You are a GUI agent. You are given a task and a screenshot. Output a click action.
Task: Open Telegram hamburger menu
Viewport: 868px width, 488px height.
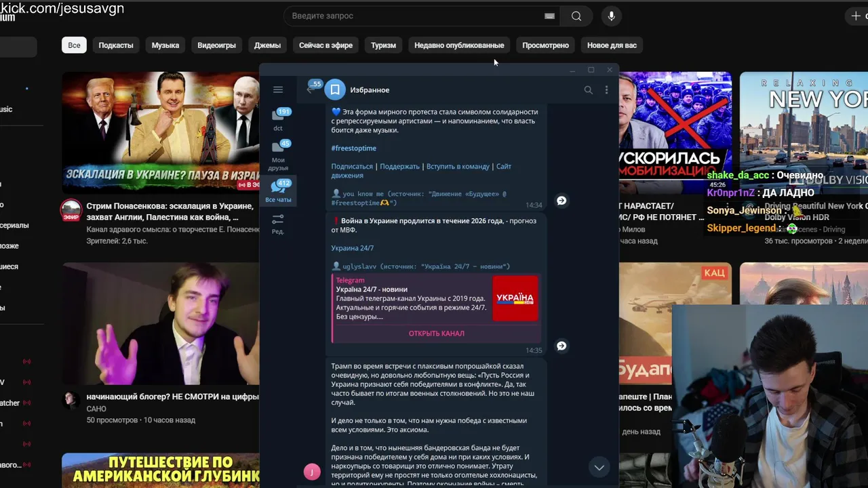click(278, 89)
